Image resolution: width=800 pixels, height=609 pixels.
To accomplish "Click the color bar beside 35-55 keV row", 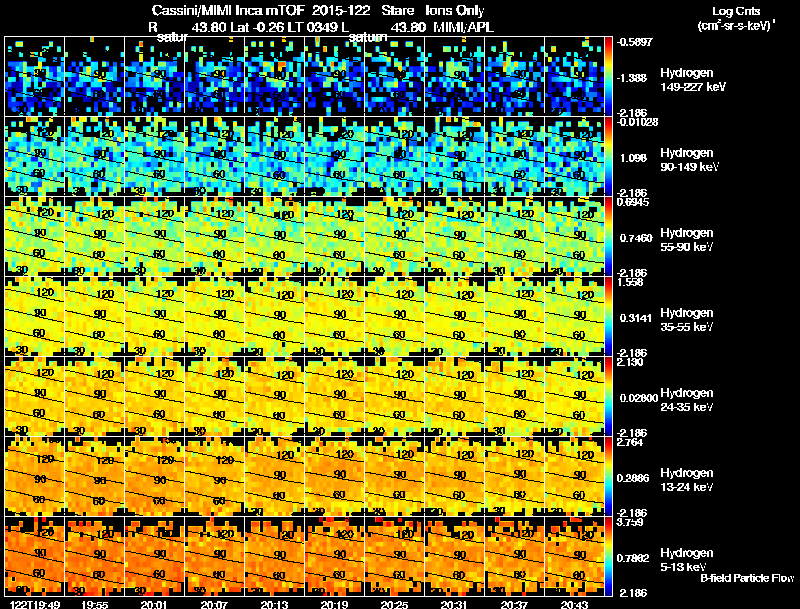I will [x=608, y=316].
